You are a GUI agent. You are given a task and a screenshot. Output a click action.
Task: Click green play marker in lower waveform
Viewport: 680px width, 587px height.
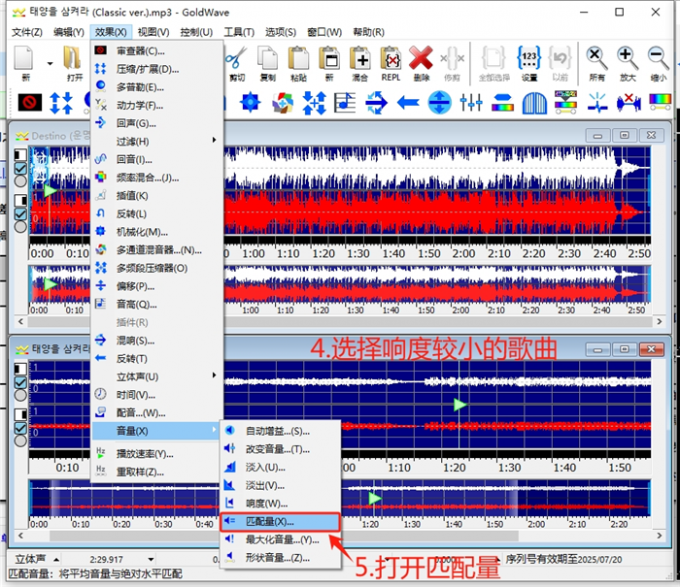(460, 405)
